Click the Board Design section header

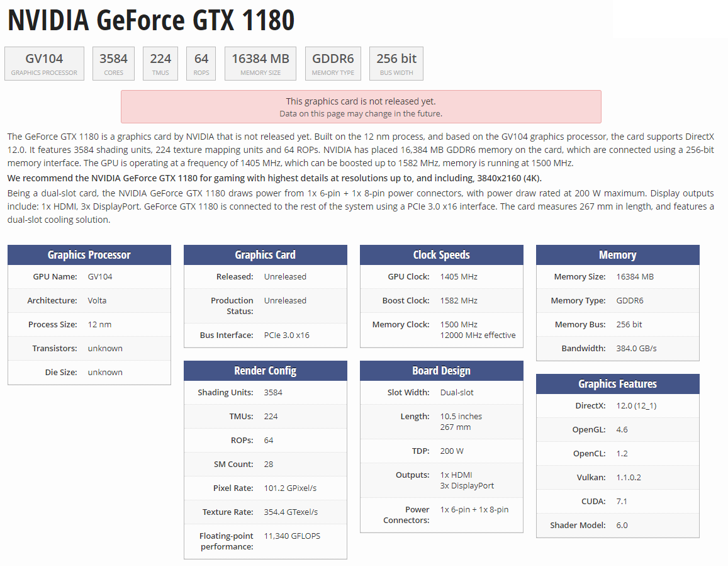[x=442, y=371]
